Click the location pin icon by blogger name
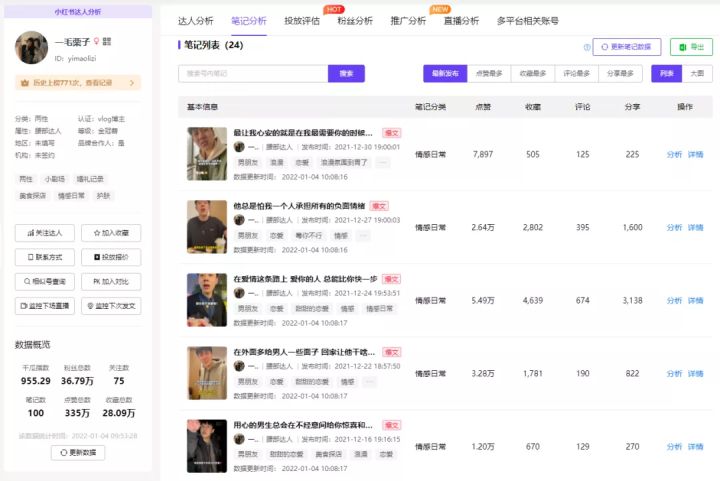Viewport: 720px width, 481px height. pyautogui.click(x=96, y=42)
